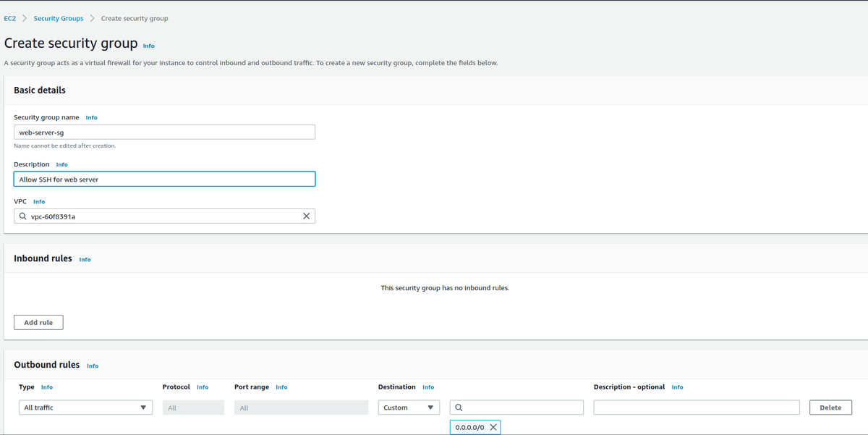Click the Allow SSH description text box
This screenshot has width=868, height=435.
coord(164,179)
